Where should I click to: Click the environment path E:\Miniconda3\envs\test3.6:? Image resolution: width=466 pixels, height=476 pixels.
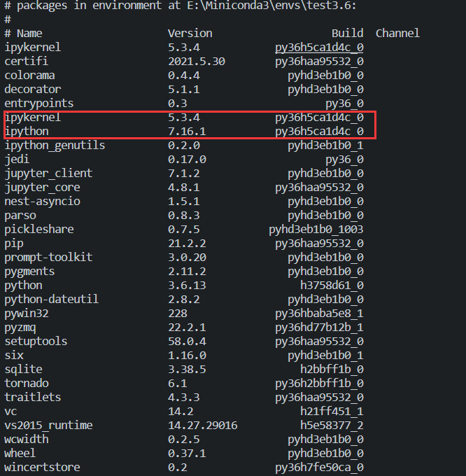pos(271,6)
